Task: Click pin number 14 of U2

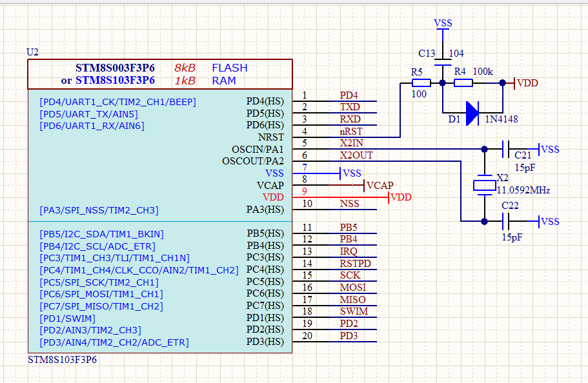Action: pyautogui.click(x=307, y=264)
